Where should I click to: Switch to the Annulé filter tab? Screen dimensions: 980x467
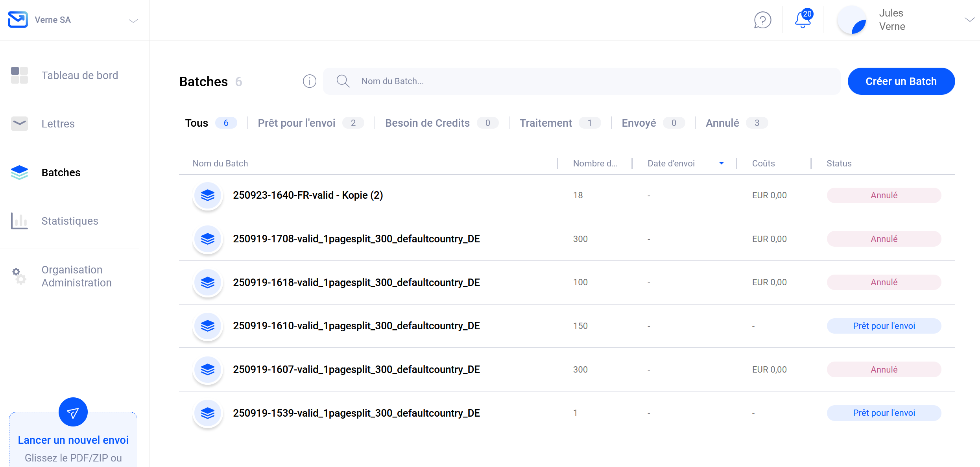(722, 123)
